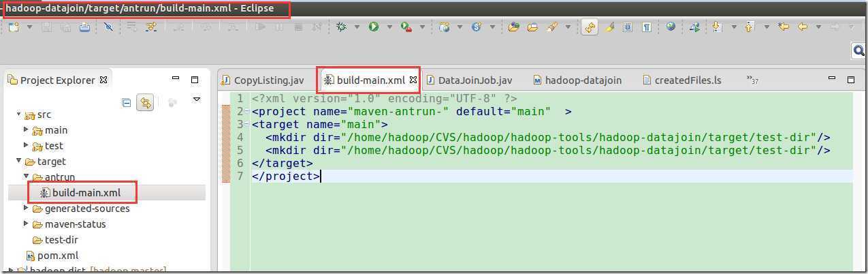Image resolution: width=868 pixels, height=274 pixels.
Task: Click the Back navigation arrow icon
Action: pyautogui.click(x=803, y=27)
